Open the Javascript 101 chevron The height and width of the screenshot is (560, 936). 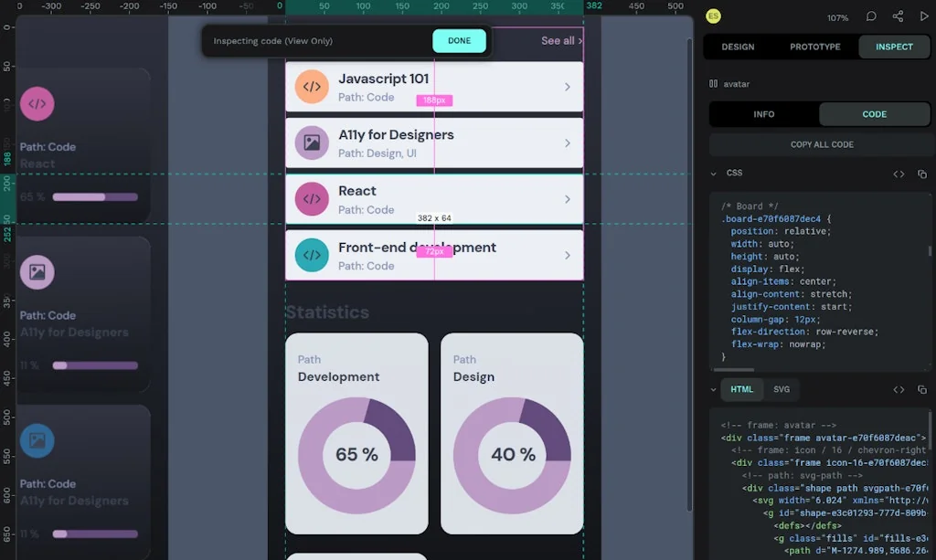[568, 87]
